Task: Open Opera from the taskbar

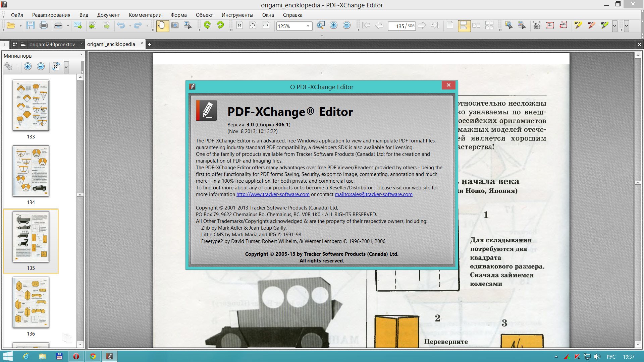Action: click(76, 356)
